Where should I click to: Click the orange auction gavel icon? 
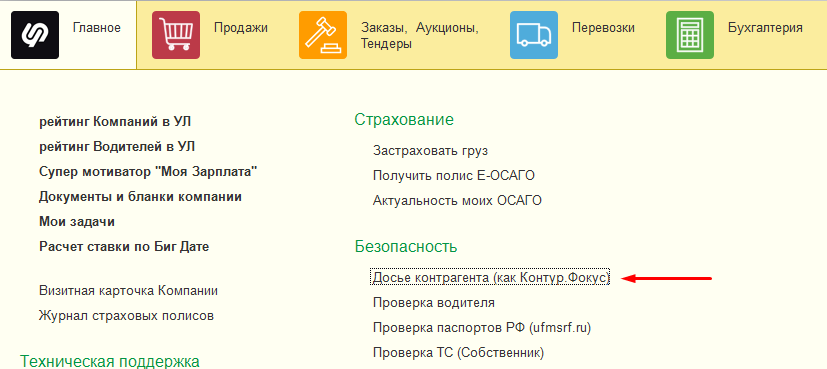coord(323,35)
